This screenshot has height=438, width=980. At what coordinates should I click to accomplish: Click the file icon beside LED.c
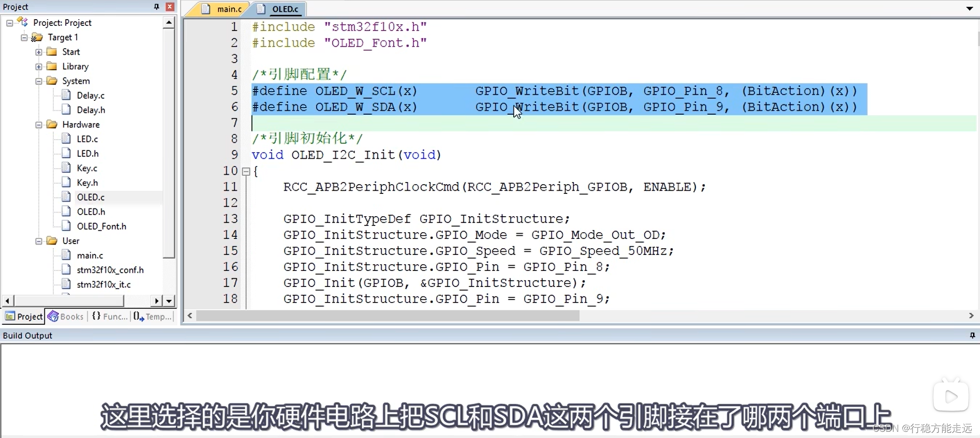point(66,138)
